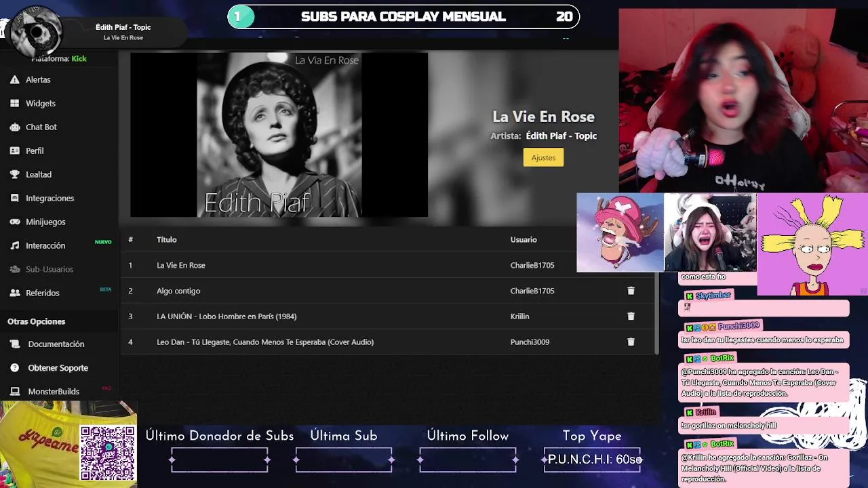Delete the Leo Dan song entry
This screenshot has width=868, height=488.
tap(631, 342)
